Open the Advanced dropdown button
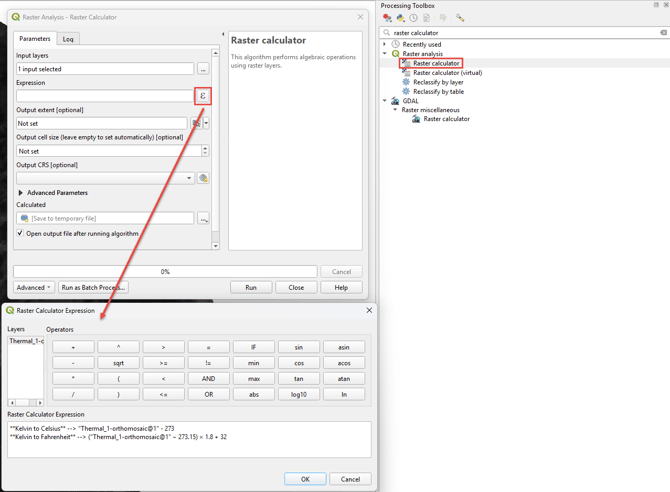 (34, 288)
